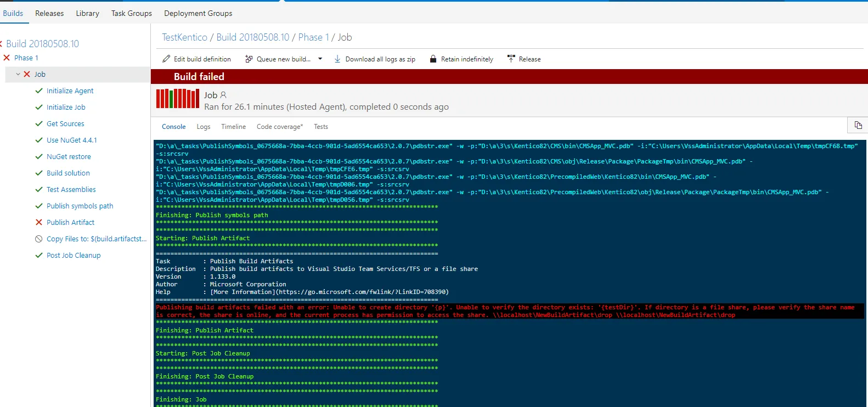This screenshot has width=868, height=407.
Task: Go to the Phase 1 breadcrumb link
Action: (313, 37)
